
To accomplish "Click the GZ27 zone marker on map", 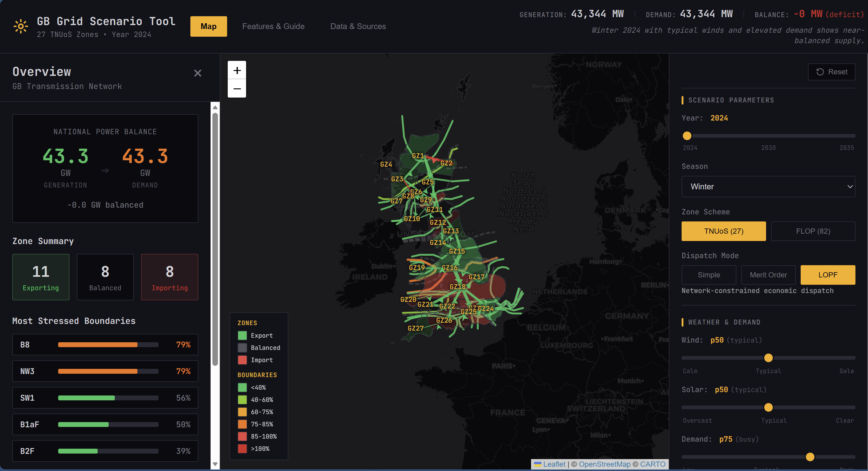I will coord(415,328).
